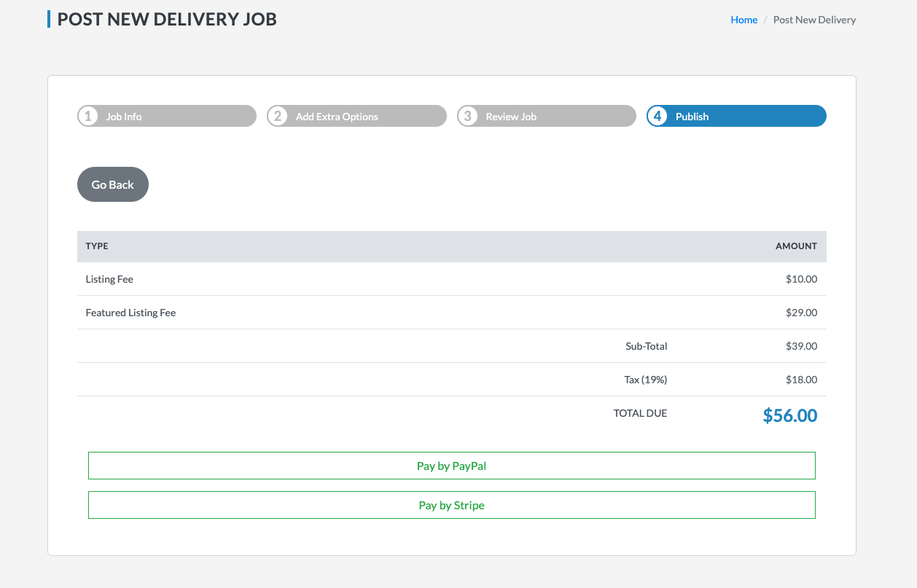917x588 pixels.
Task: Choose Pay by Stripe
Action: click(x=451, y=505)
